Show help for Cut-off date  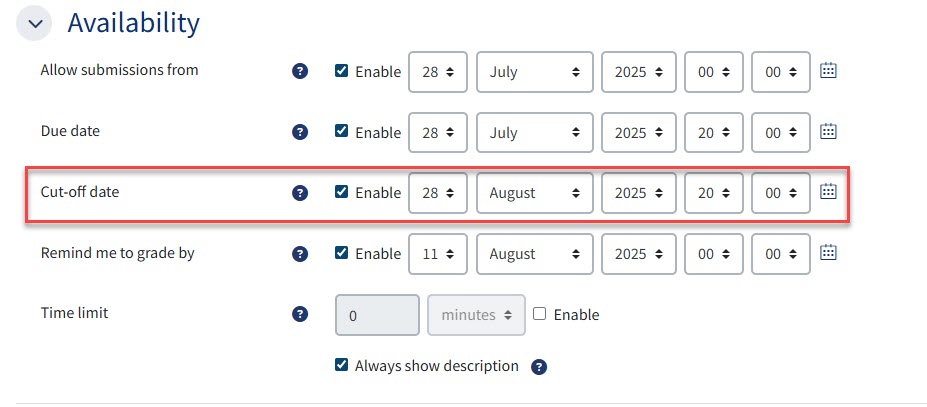click(299, 193)
